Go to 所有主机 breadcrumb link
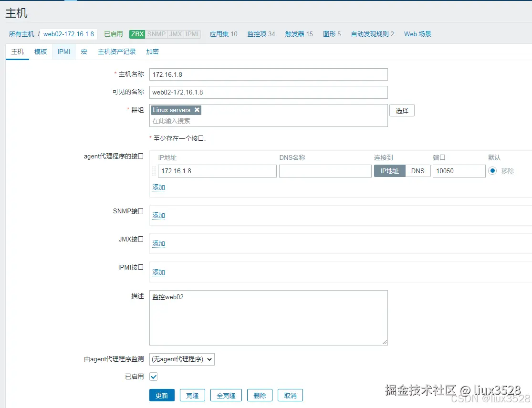The height and width of the screenshot is (408, 532). 22,34
